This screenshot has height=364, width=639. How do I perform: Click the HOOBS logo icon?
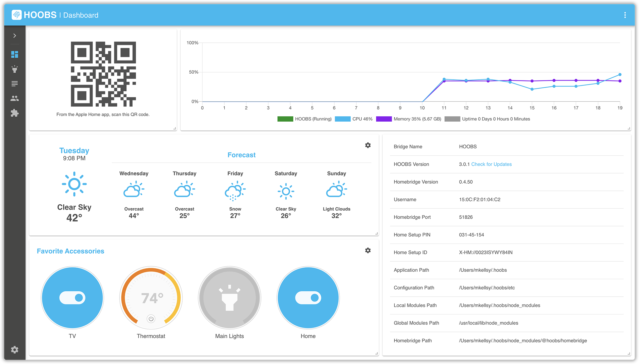pos(17,15)
